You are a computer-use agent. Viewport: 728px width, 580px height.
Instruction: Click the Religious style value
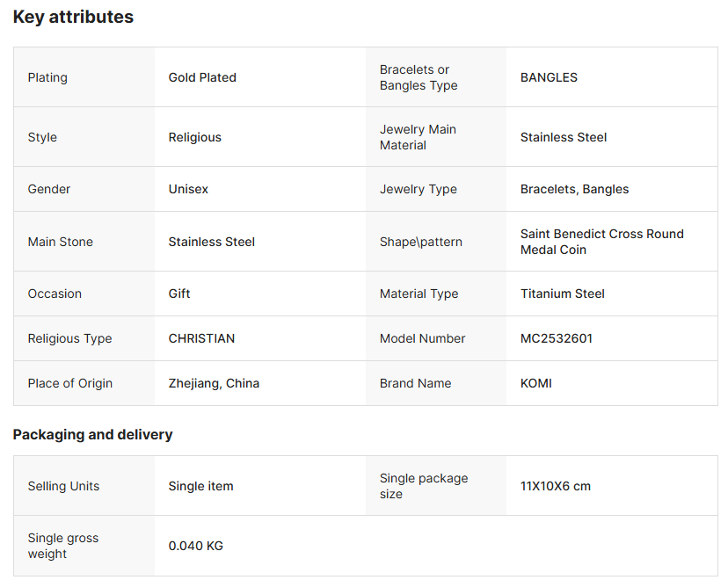(x=194, y=137)
